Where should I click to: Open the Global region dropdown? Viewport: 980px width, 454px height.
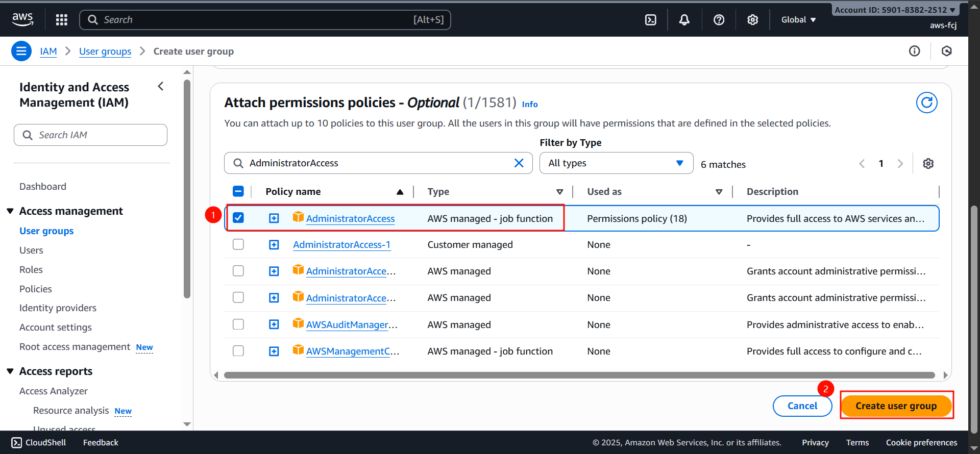click(798, 20)
